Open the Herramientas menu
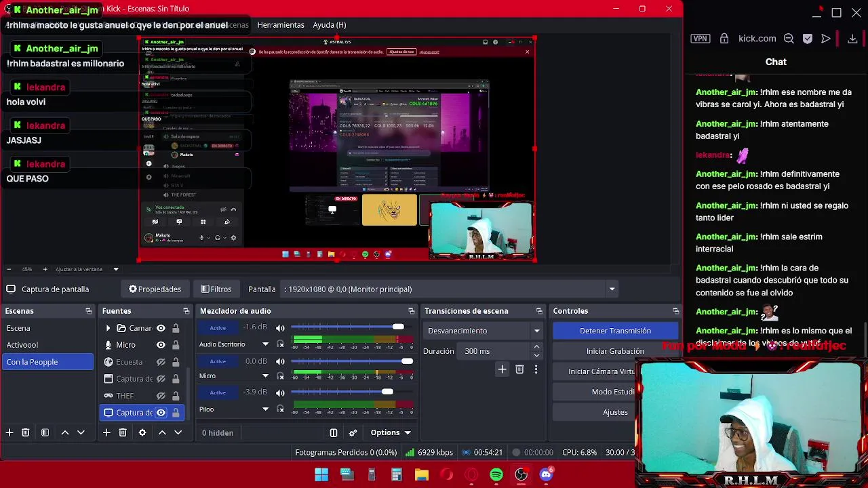 (x=281, y=25)
